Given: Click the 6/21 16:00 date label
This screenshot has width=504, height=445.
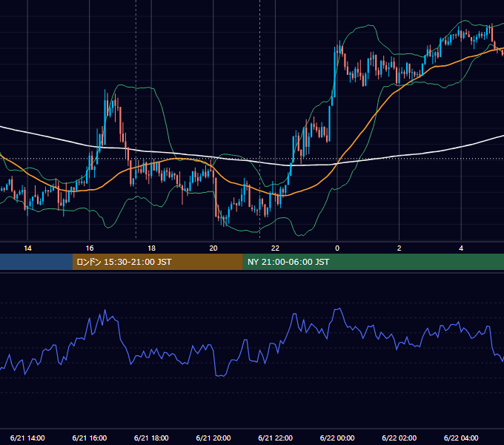Looking at the screenshot, I should coord(90,438).
